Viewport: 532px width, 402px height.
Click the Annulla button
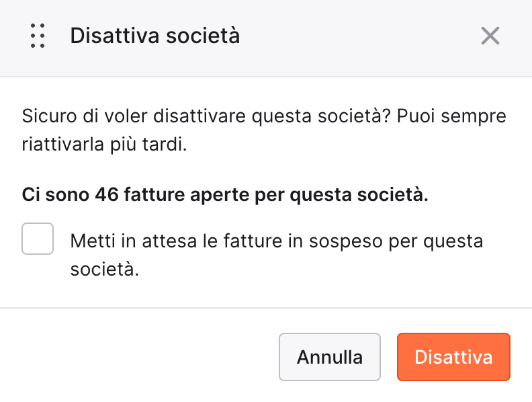click(x=330, y=357)
